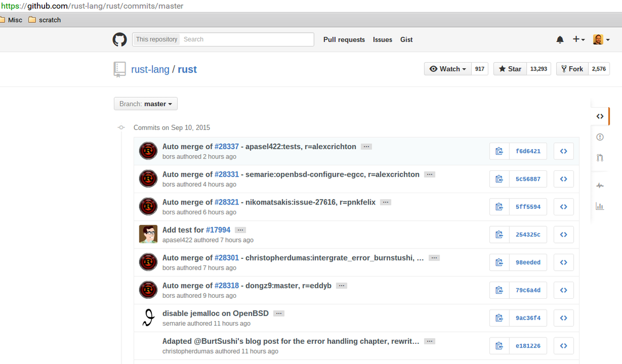This screenshot has height=364, width=622.
Task: Open disable jemalloc on OpenBSD commit
Action: [x=216, y=313]
